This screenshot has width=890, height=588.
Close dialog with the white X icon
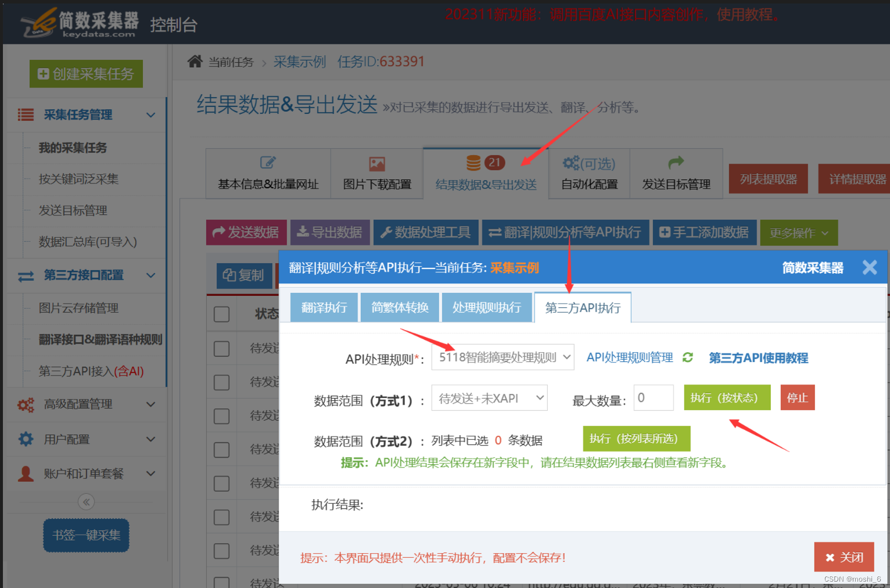coord(870,267)
